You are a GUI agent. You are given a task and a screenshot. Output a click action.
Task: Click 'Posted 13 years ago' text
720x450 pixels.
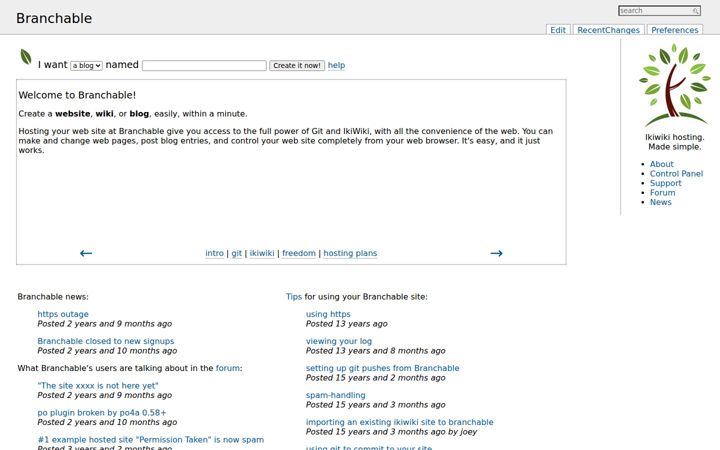347,324
